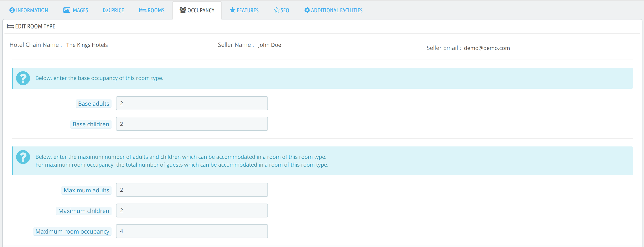Image resolution: width=644 pixels, height=247 pixels.
Task: Focus the Base children input field
Action: (x=192, y=124)
